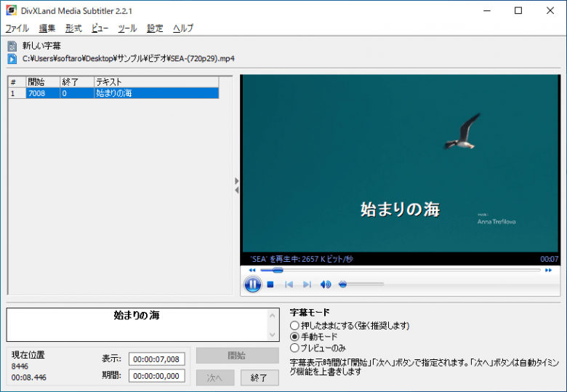Click the 表示 time input field

[156, 359]
